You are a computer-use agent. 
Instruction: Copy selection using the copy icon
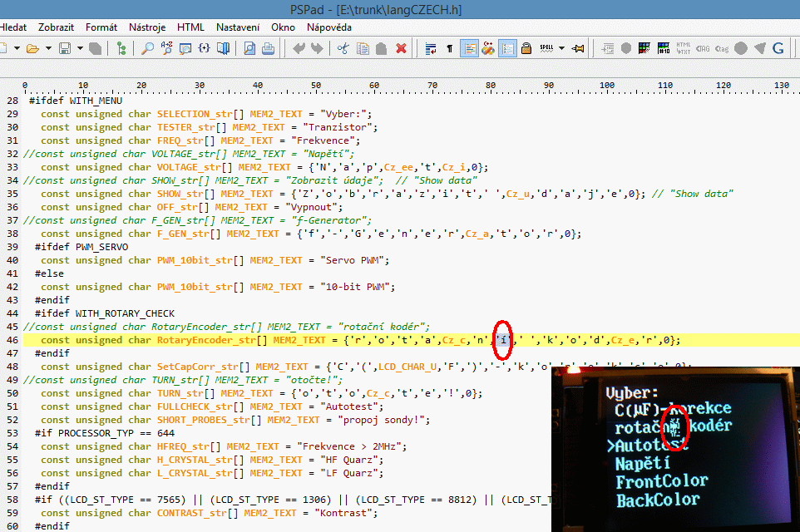pos(363,48)
